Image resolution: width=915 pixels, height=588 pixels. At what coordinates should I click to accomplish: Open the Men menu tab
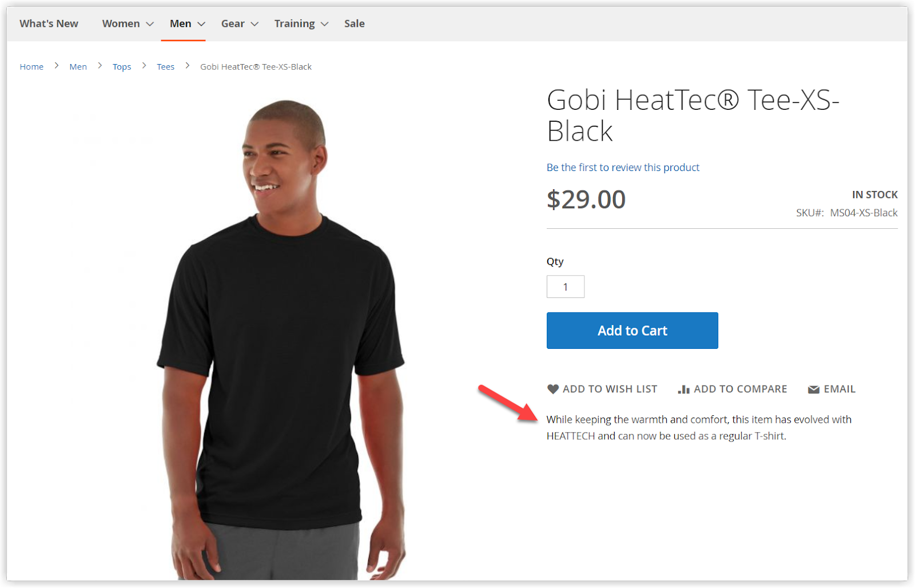(x=181, y=23)
